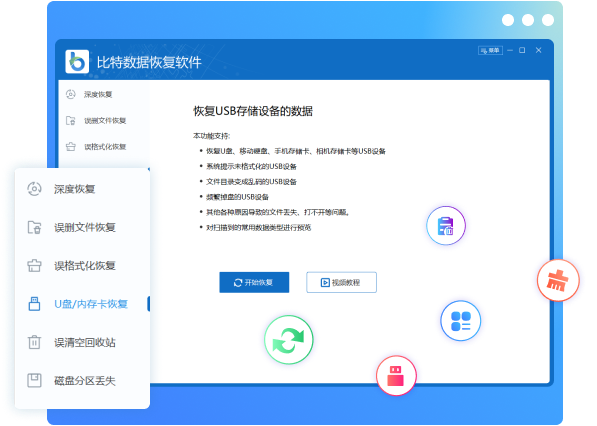
Task: Click the pink USB drive circle icon
Action: pyautogui.click(x=396, y=375)
